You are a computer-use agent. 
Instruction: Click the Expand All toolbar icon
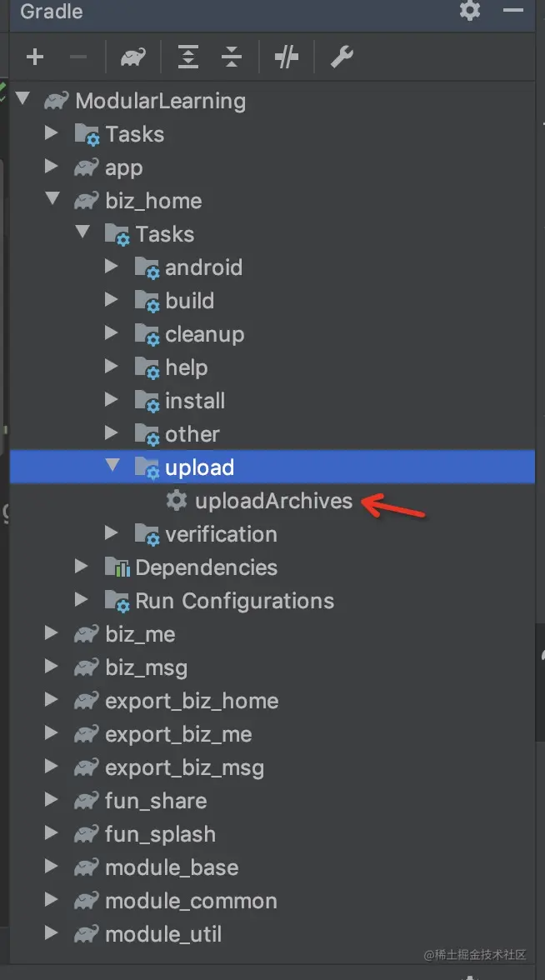pyautogui.click(x=188, y=57)
